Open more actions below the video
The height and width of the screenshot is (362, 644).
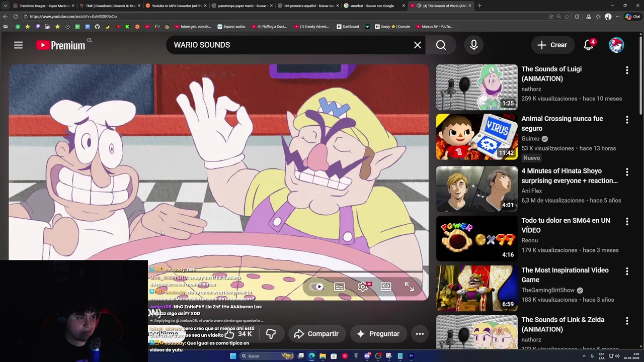(420, 334)
